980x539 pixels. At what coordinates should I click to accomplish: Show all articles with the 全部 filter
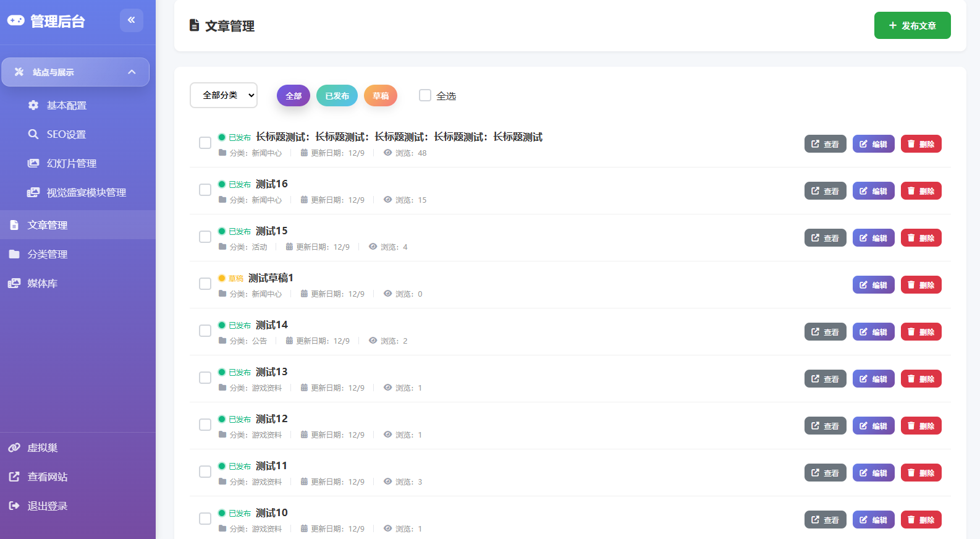pos(294,96)
